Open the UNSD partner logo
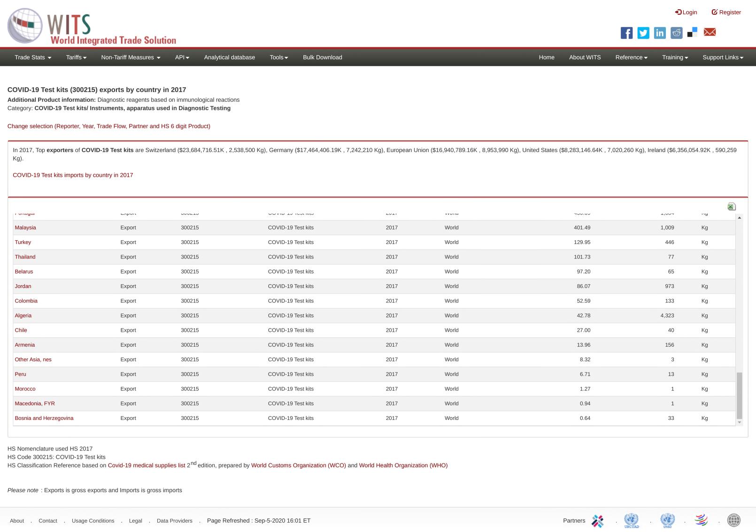This screenshot has width=756, height=532. [x=667, y=520]
